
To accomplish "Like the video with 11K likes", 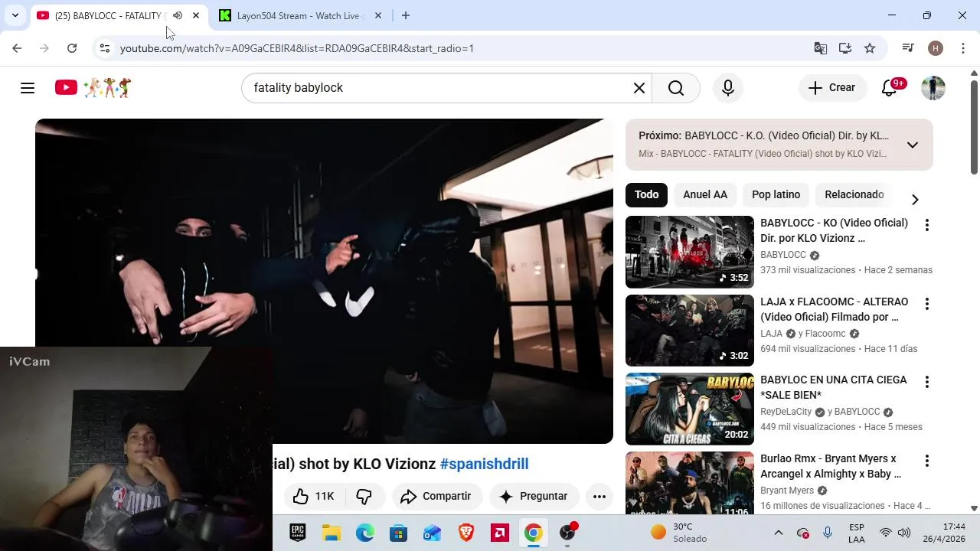I will pyautogui.click(x=314, y=496).
